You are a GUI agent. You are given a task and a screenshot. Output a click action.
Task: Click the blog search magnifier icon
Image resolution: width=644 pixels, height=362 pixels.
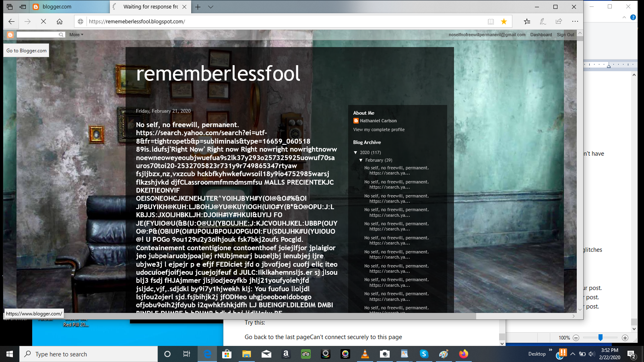pyautogui.click(x=61, y=35)
